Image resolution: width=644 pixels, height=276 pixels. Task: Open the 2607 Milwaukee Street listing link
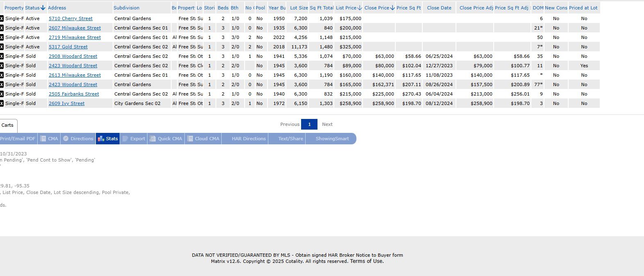pyautogui.click(x=75, y=28)
